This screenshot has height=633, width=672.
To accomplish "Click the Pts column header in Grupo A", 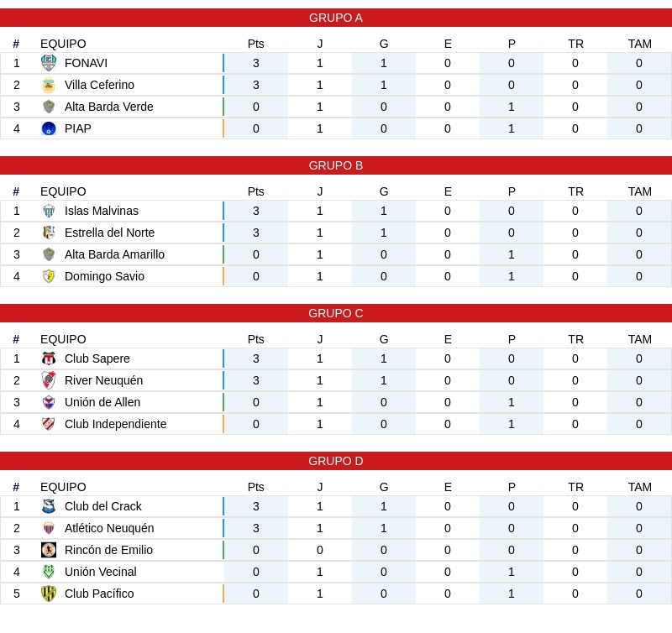I will tap(256, 44).
